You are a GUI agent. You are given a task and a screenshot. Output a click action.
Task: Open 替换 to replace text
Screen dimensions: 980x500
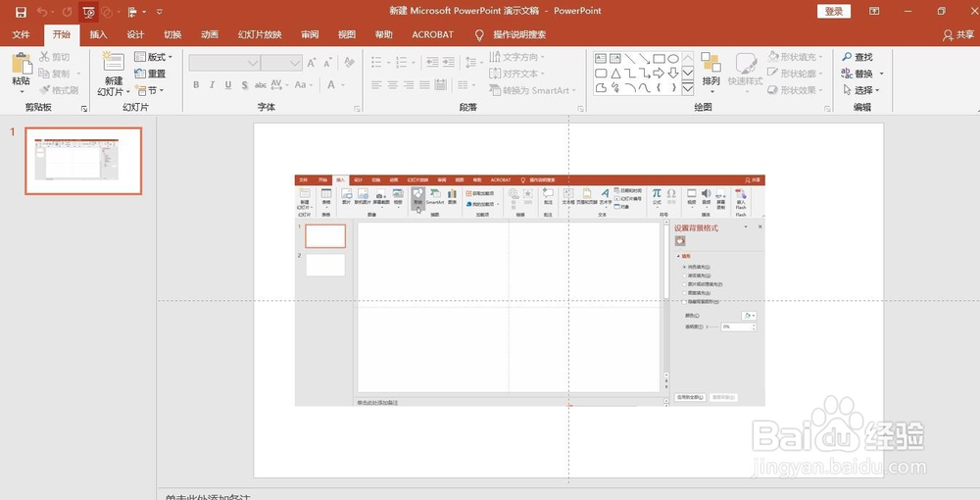pos(862,74)
